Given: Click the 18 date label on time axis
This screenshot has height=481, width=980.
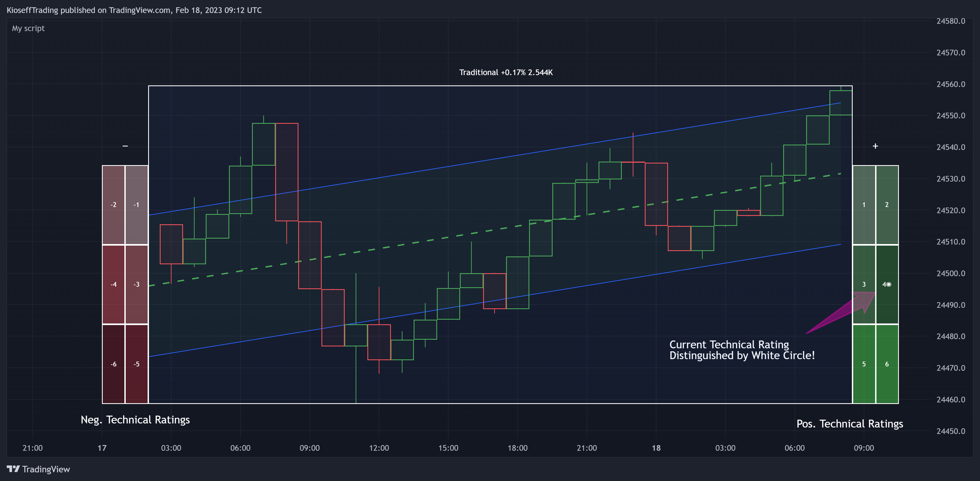Looking at the screenshot, I should coord(656,448).
